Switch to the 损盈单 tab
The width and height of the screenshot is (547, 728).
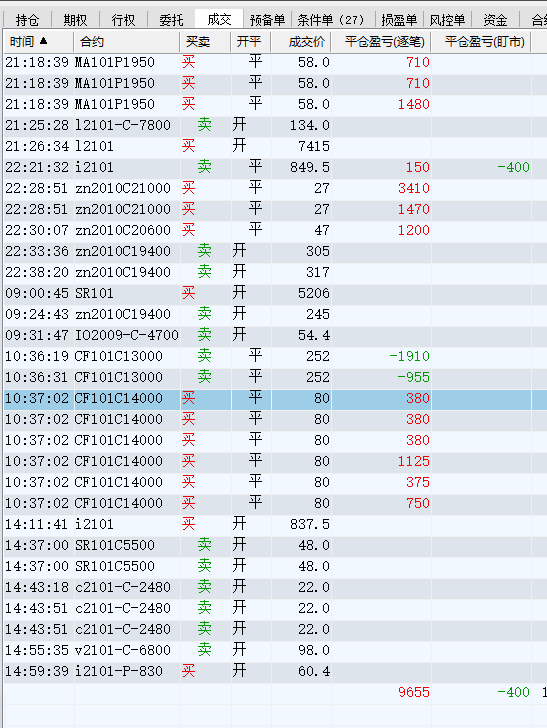399,20
